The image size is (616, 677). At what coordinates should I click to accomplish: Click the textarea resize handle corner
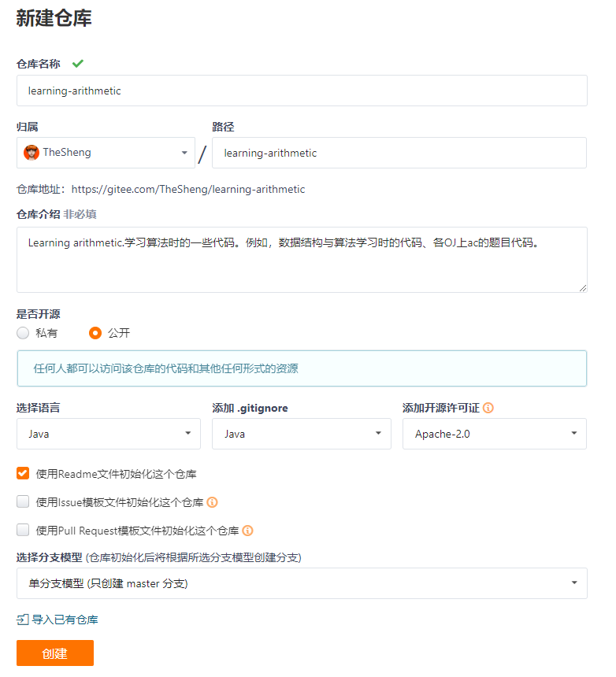pyautogui.click(x=583, y=288)
